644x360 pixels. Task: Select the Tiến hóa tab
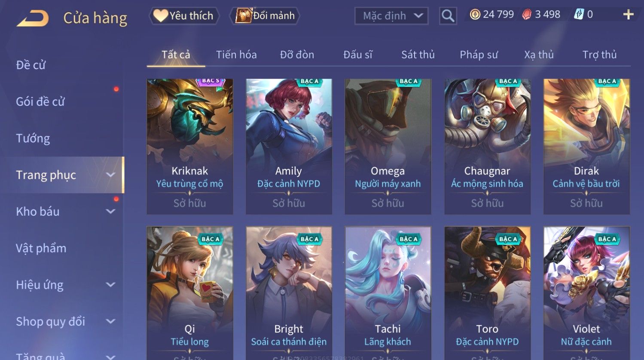point(236,55)
